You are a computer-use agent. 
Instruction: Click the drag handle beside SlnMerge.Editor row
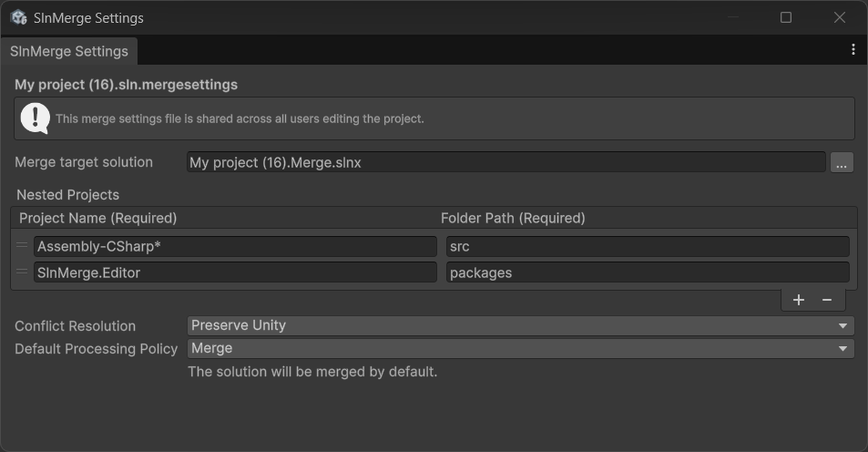(22, 272)
